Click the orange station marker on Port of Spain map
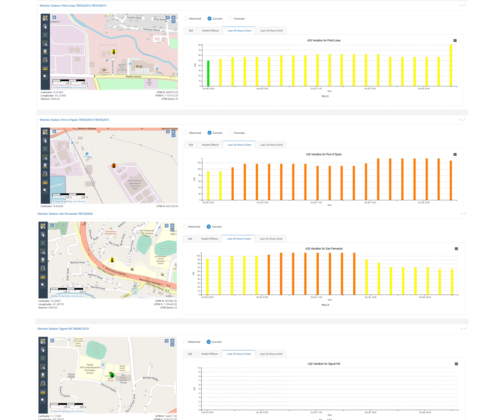This screenshot has width=504, height=420. [114, 166]
